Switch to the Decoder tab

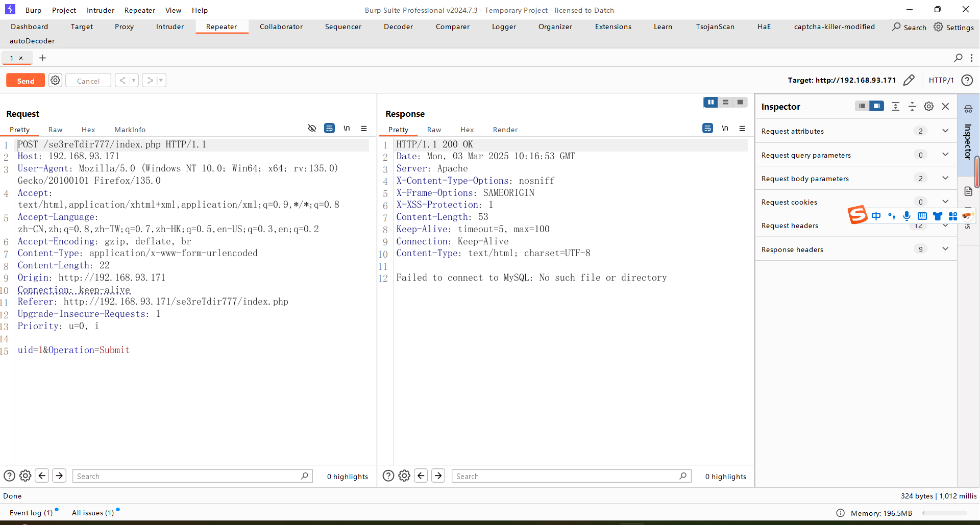(x=398, y=27)
